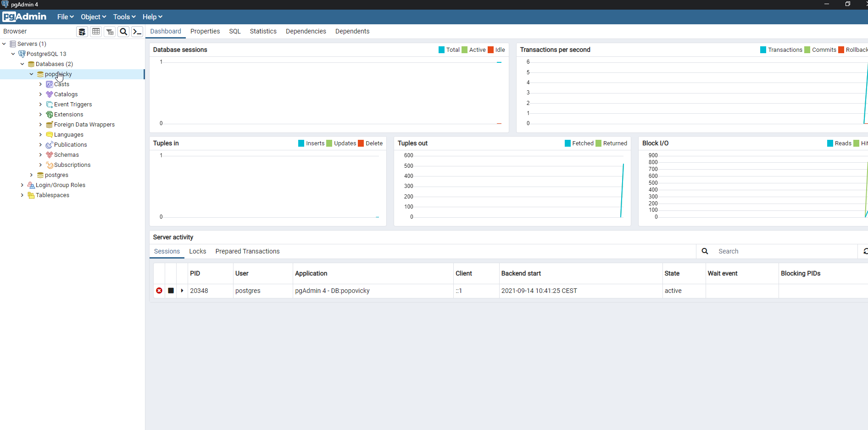Expand the Login/Group Roles node
The width and height of the screenshot is (868, 430).
22,185
